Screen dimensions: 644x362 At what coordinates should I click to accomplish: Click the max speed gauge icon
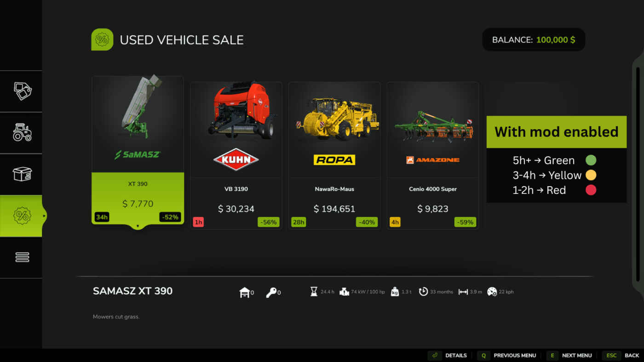tap(492, 292)
